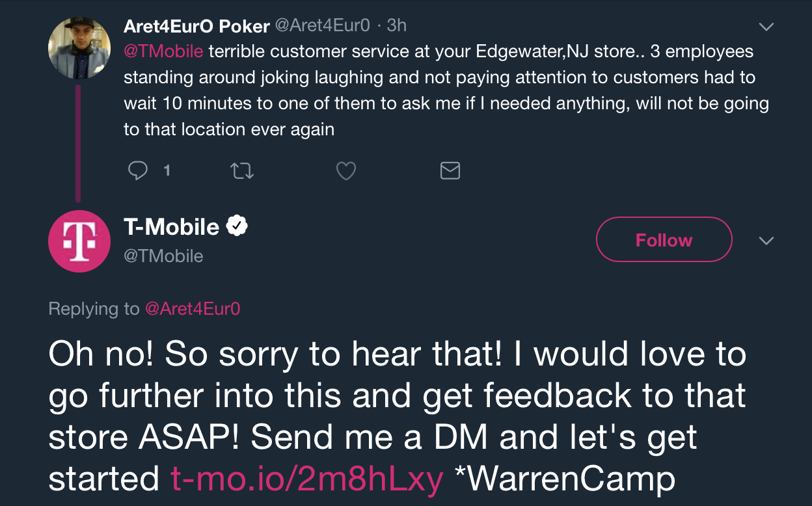Open @Aret4Eur0 in Replying to line
This screenshot has width=812, height=506.
(x=193, y=308)
